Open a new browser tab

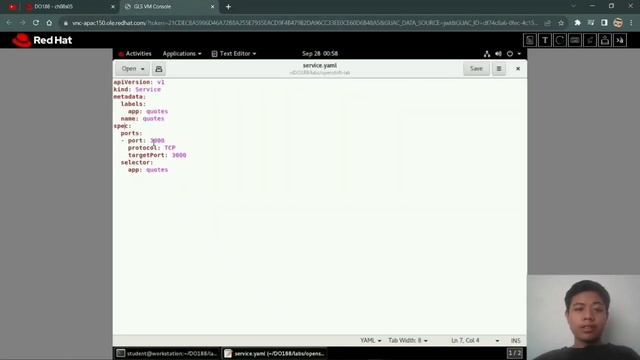point(228,7)
